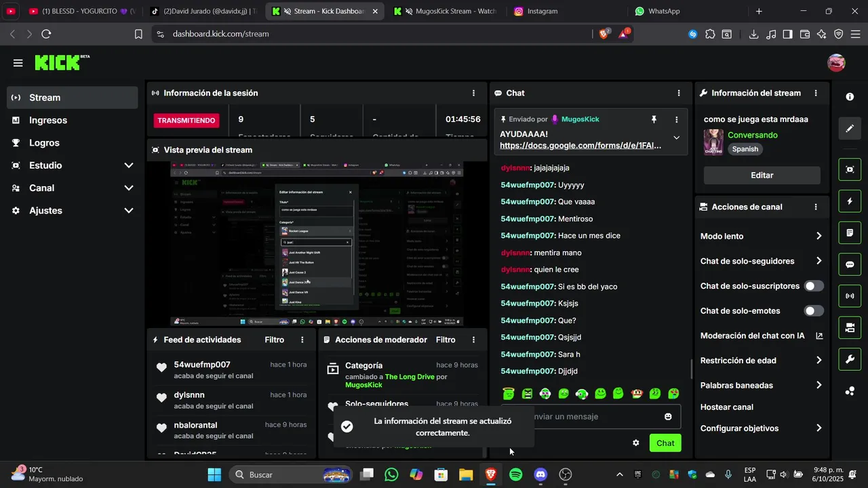Screen dimensions: 868x488
Task: Open browser downloads icon
Action: [x=753, y=34]
